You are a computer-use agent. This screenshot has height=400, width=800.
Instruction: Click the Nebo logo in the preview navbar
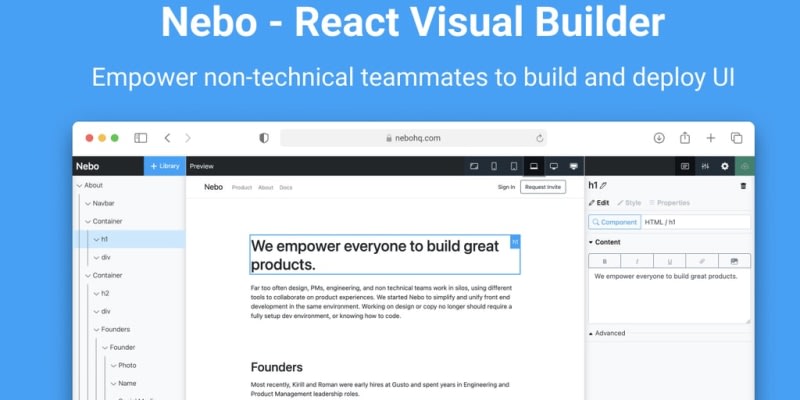coord(213,187)
